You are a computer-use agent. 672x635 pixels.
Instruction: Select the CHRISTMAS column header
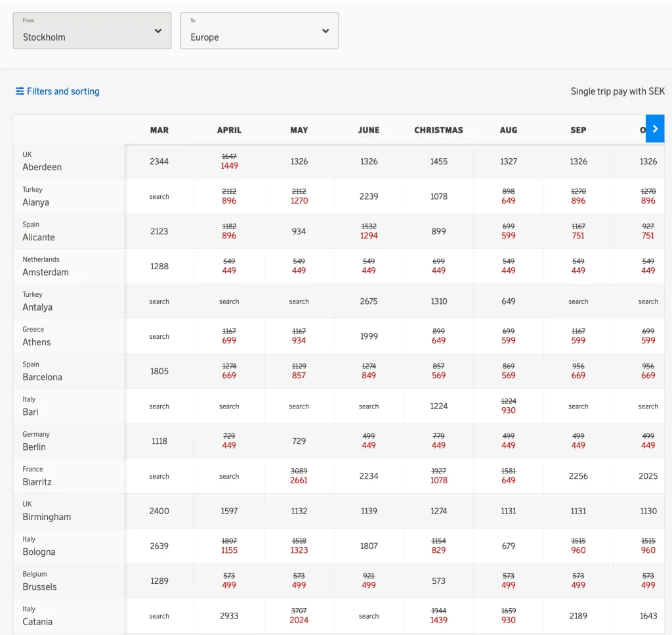439,130
